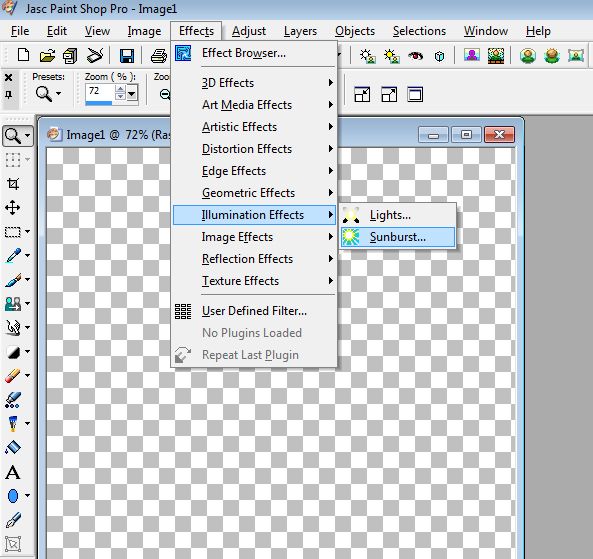The height and width of the screenshot is (559, 593).
Task: Click zoom out magnifier icon in options
Action: point(165,94)
